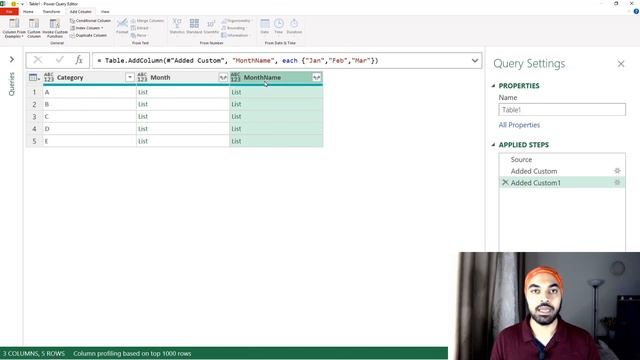Click Invoke Custom Function icon
Screen dimensions: 640x360
(x=55, y=28)
